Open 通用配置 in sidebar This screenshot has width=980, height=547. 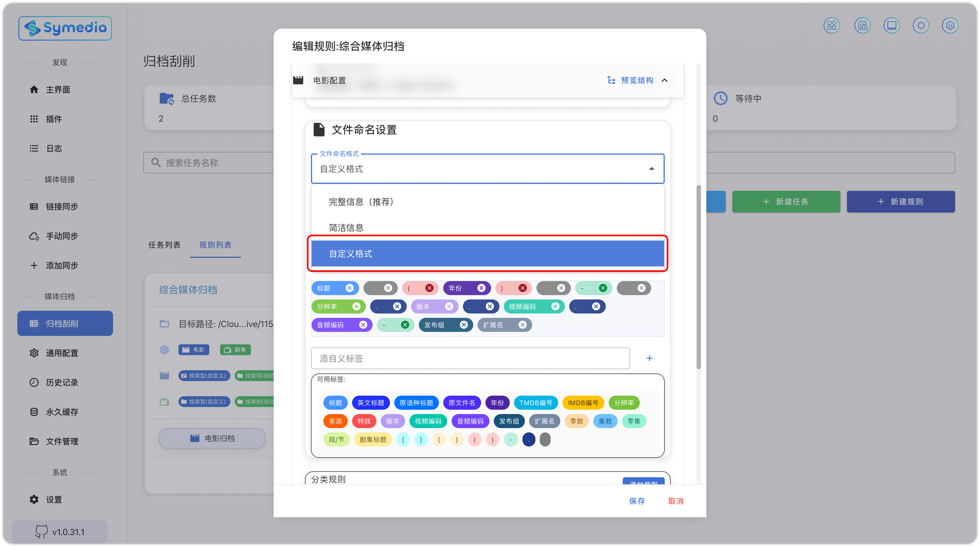pos(65,353)
